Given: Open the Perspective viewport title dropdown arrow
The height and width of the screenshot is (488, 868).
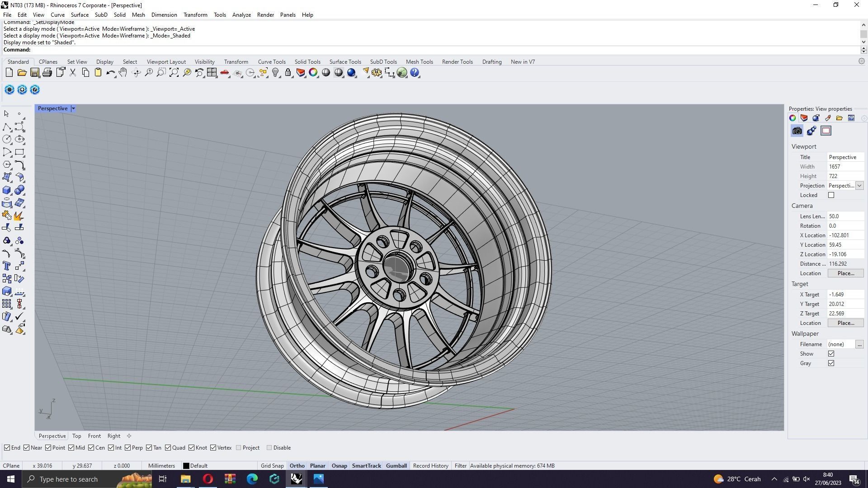Looking at the screenshot, I should [x=73, y=108].
